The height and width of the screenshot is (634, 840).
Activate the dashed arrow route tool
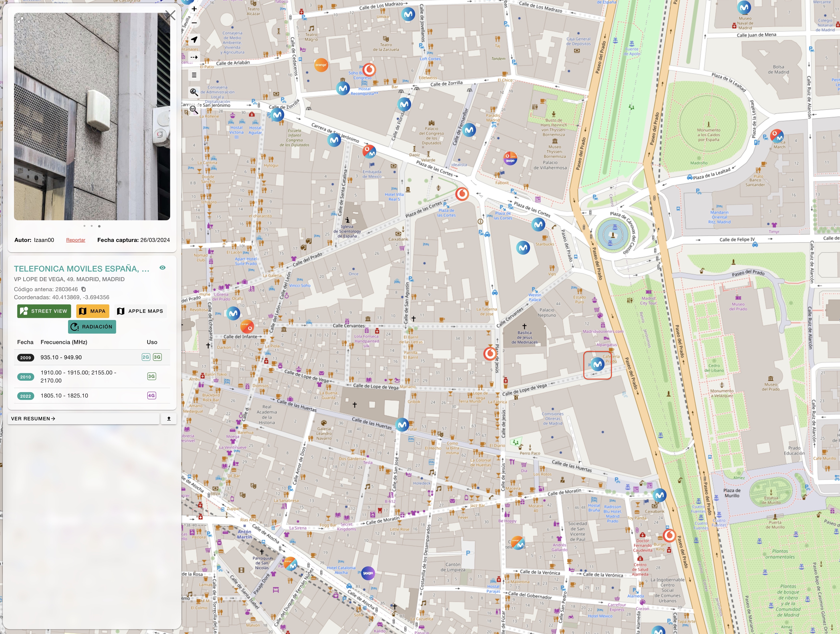tap(194, 57)
